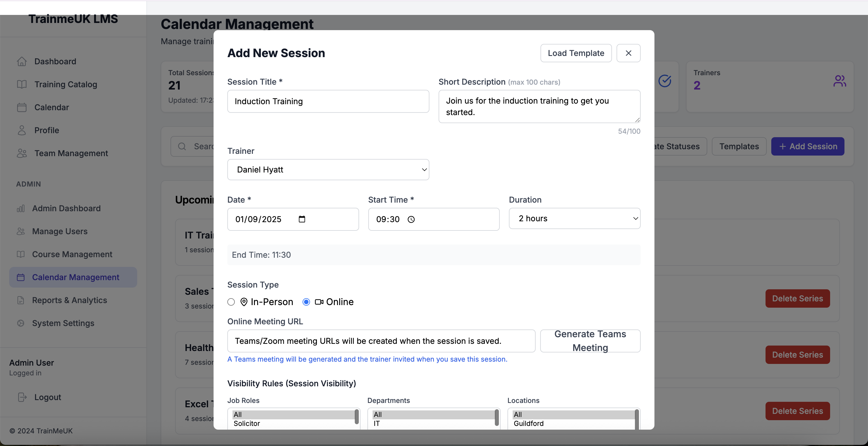The width and height of the screenshot is (868, 446).
Task: Click the Team Management people icon
Action: coord(22,153)
